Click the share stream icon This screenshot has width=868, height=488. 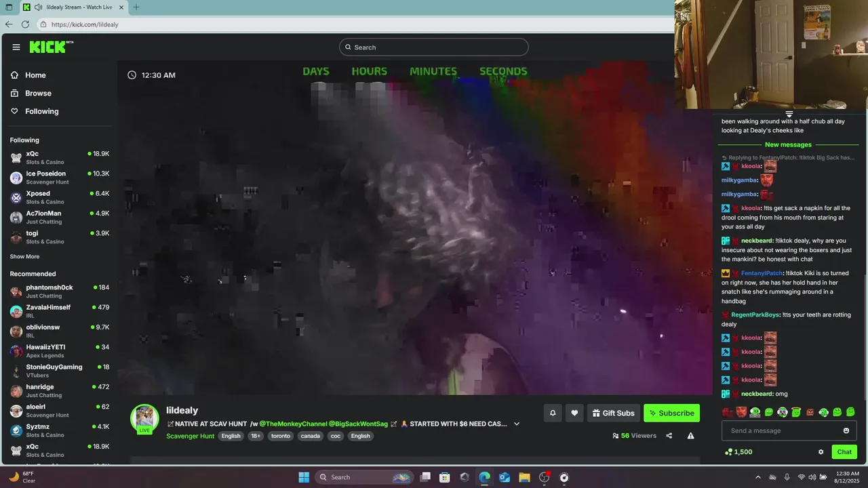[x=669, y=436]
